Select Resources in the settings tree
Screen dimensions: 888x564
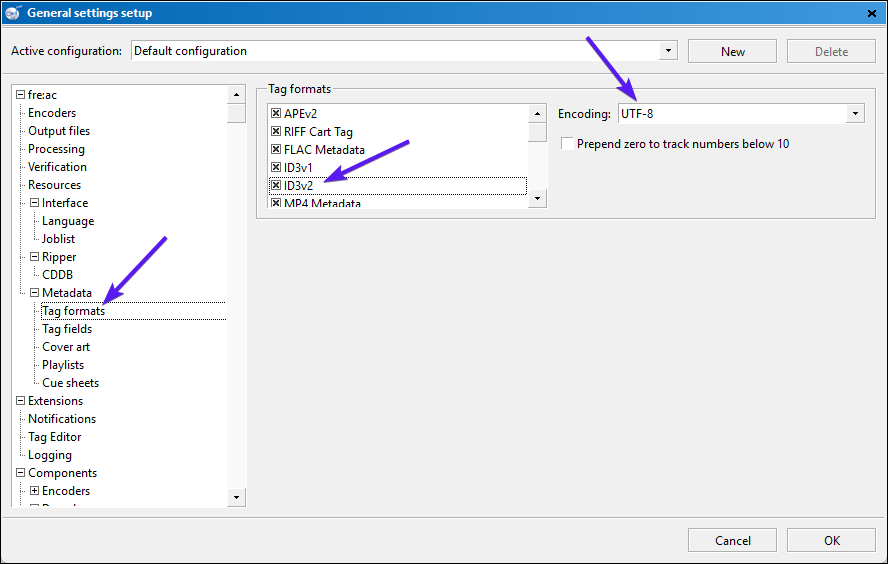[x=54, y=185]
